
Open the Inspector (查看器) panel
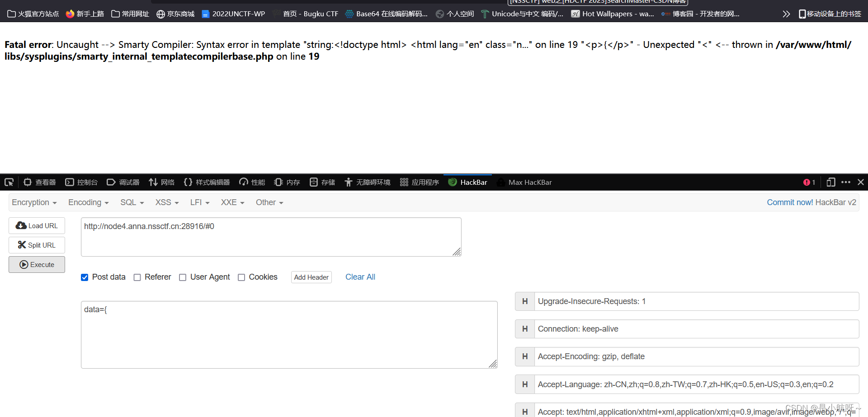(39, 182)
